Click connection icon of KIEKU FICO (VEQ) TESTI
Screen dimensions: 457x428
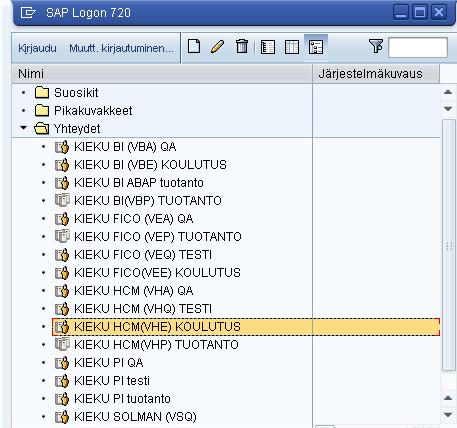[62, 255]
